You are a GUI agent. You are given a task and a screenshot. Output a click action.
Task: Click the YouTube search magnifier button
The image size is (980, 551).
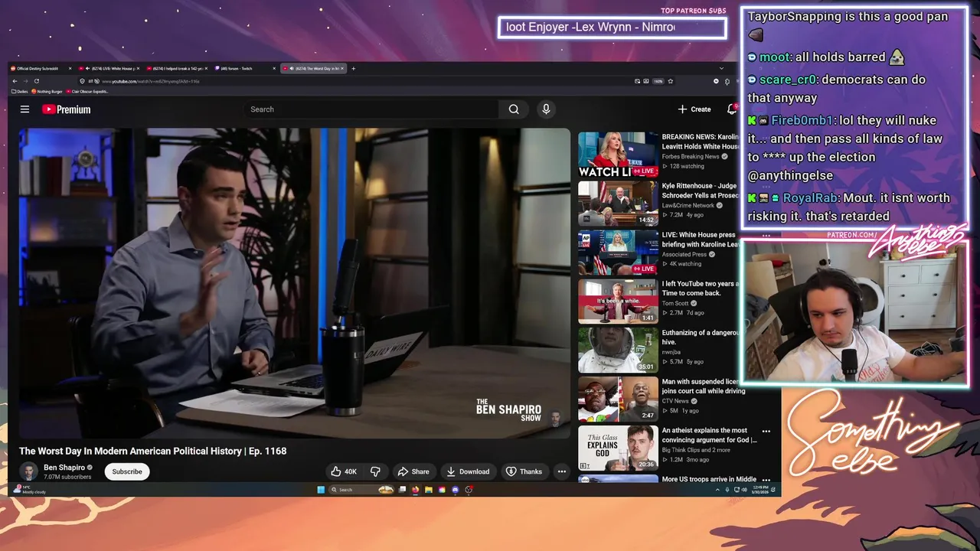tap(514, 109)
